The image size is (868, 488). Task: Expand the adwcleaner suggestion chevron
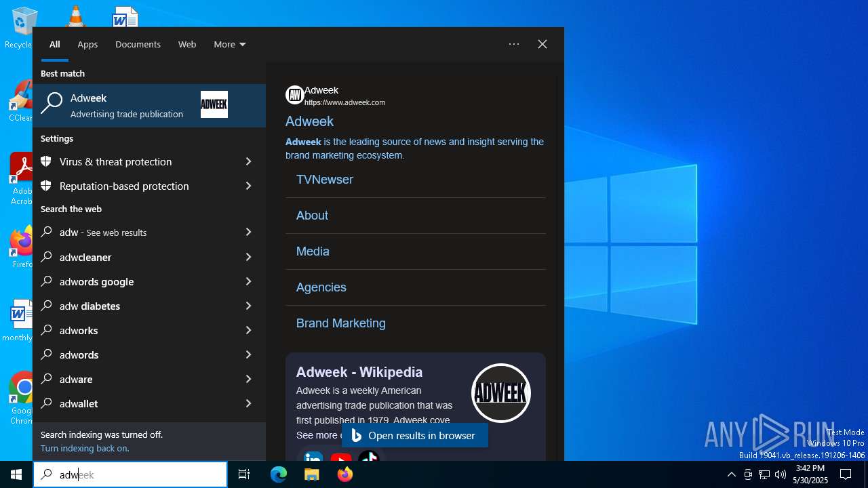click(x=248, y=257)
